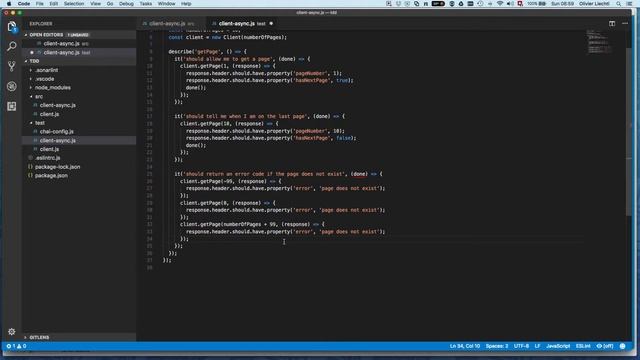This screenshot has height=360, width=640.
Task: Click the volume icon in menu bar
Action: tap(510, 4)
